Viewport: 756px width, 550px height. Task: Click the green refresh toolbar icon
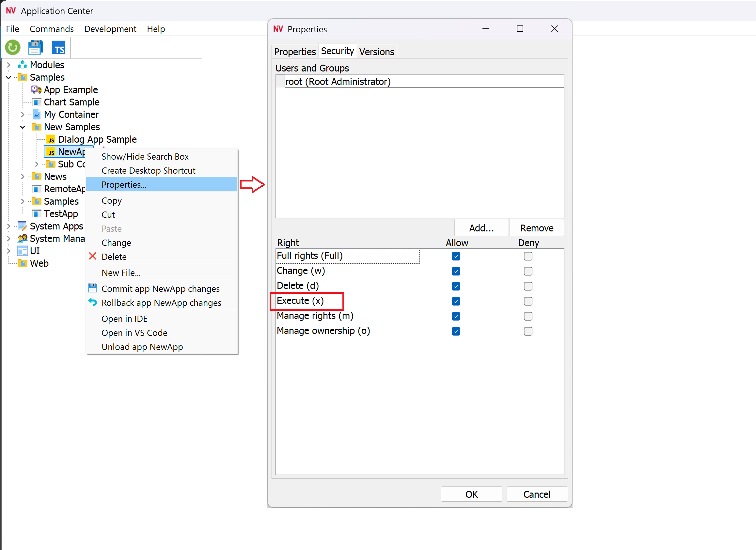pos(13,48)
